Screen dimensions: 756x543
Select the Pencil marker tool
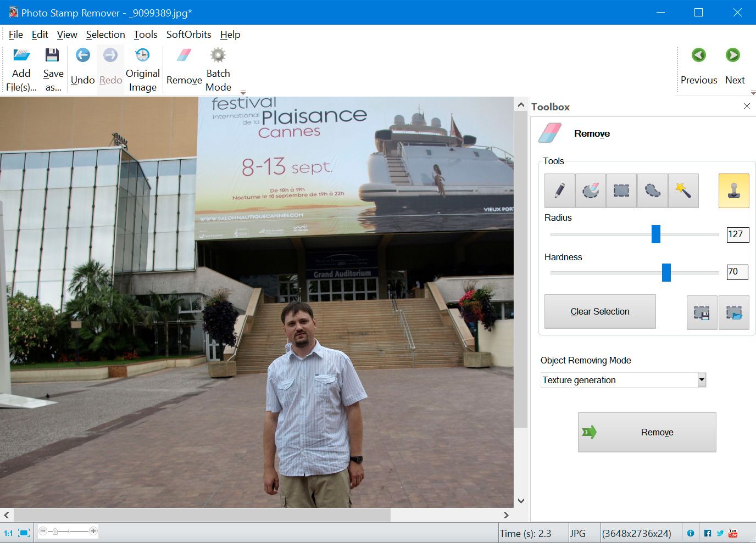[559, 191]
